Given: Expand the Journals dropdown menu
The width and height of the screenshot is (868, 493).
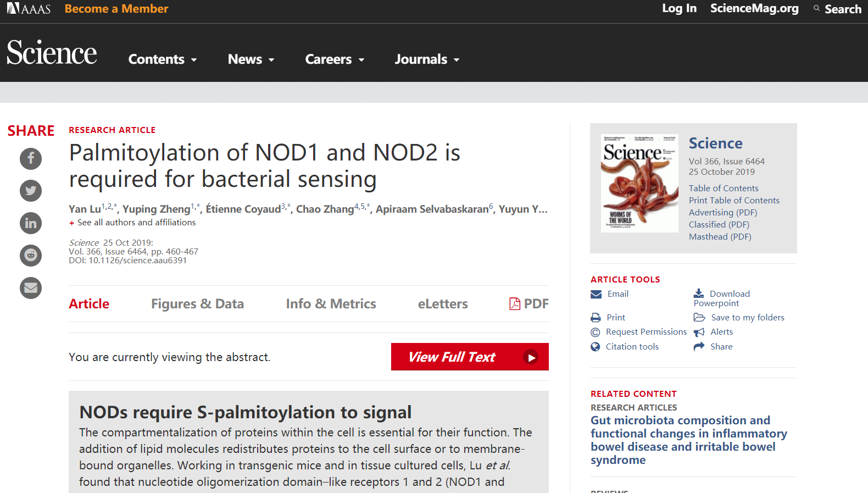Looking at the screenshot, I should tap(427, 59).
